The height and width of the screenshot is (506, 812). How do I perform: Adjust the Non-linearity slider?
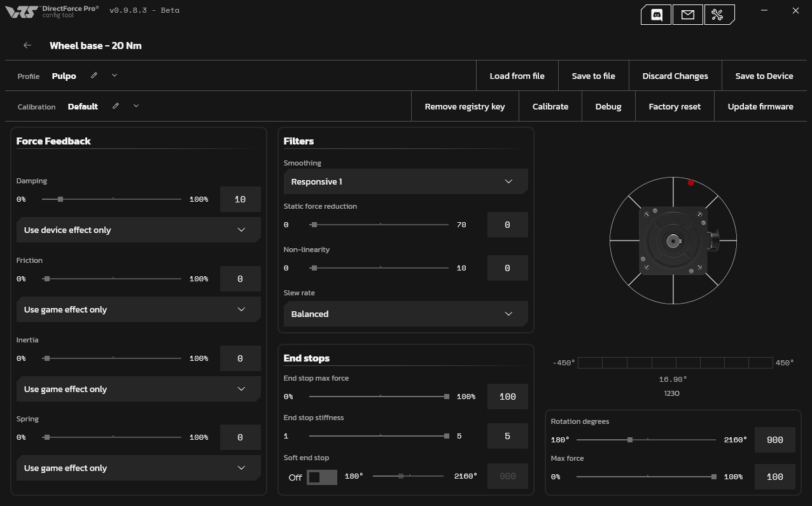[379, 268]
